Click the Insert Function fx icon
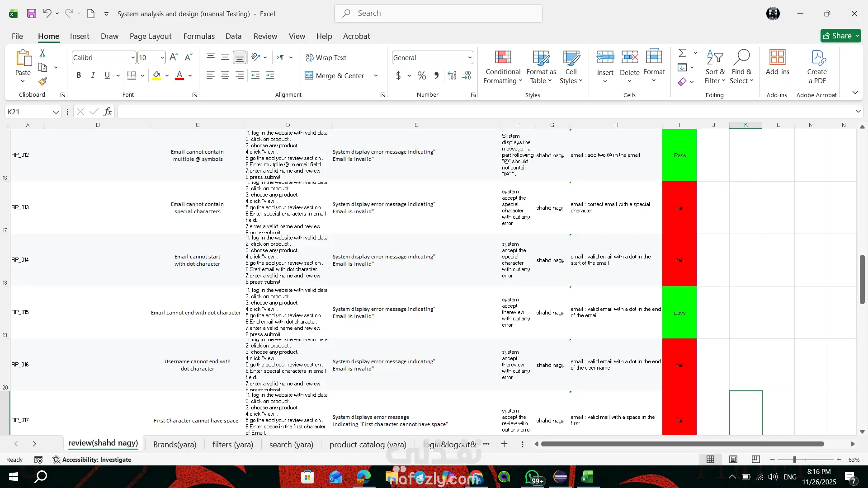The image size is (868, 488). 108,112
